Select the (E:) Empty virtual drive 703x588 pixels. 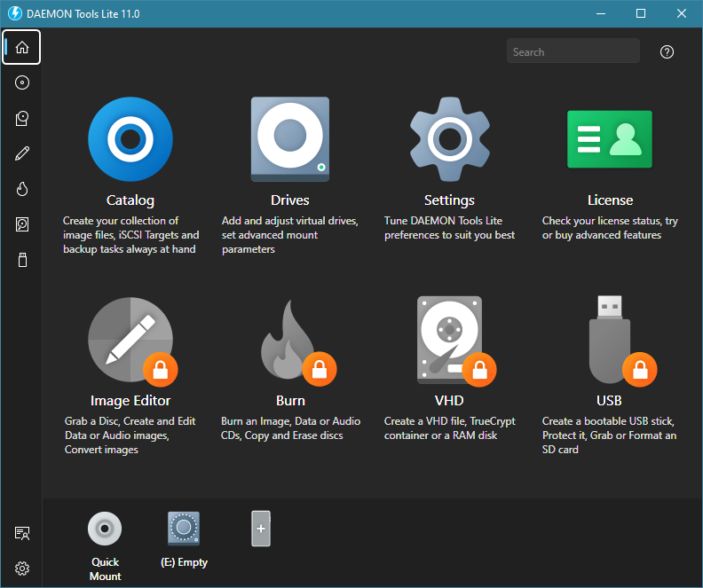[x=184, y=529]
